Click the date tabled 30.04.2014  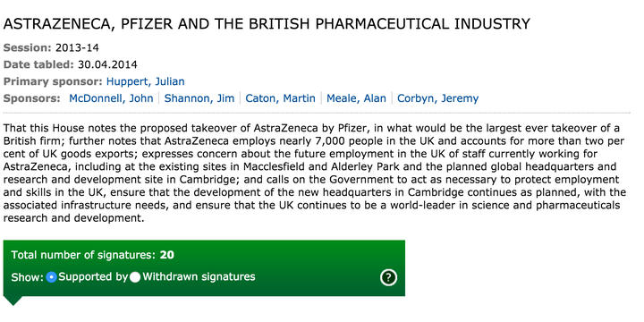[107, 64]
